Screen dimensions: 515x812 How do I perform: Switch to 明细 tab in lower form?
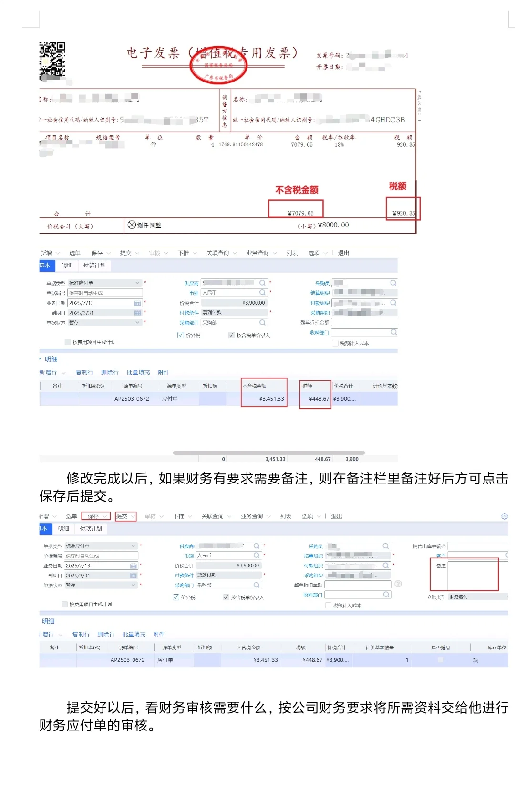(x=63, y=529)
